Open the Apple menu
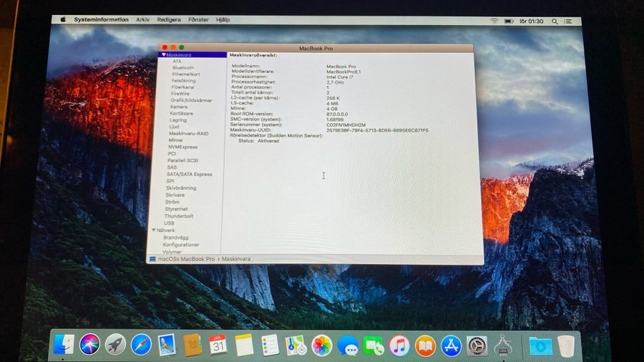 pyautogui.click(x=64, y=20)
